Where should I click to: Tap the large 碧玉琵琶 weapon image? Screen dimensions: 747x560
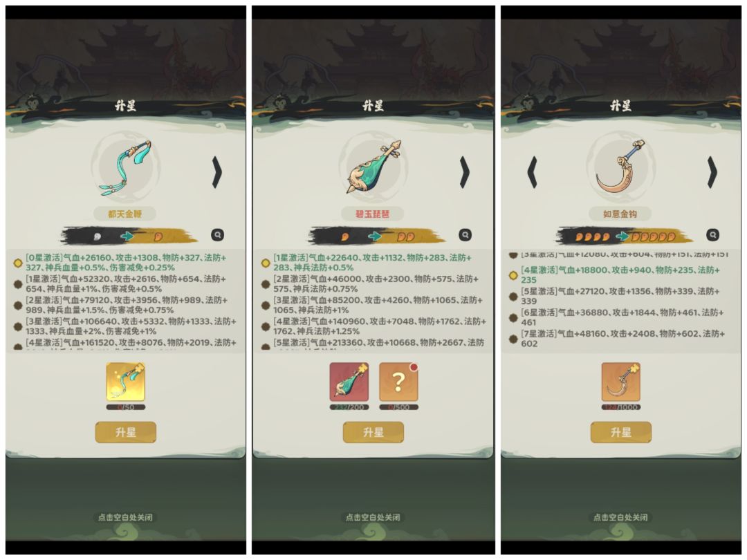(x=373, y=167)
